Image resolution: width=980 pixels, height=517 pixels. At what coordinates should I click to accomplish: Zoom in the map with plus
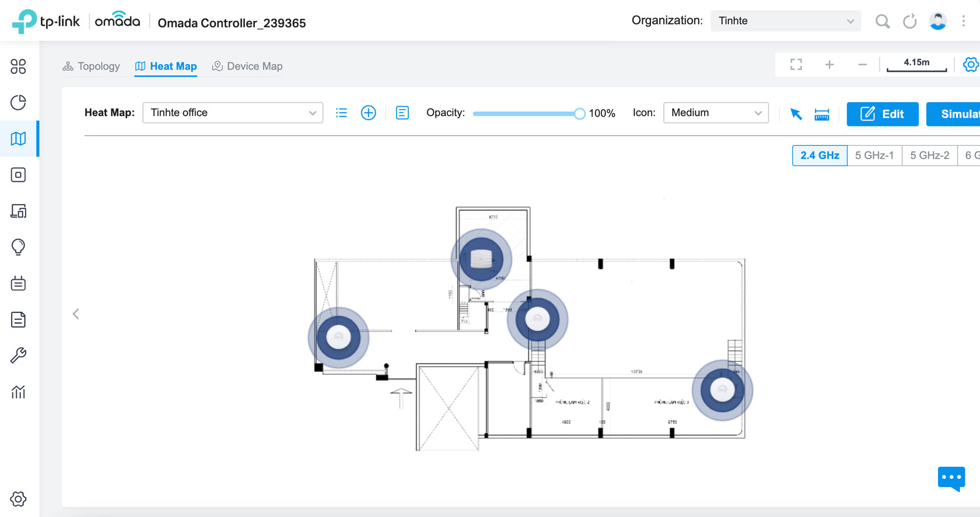[829, 64]
